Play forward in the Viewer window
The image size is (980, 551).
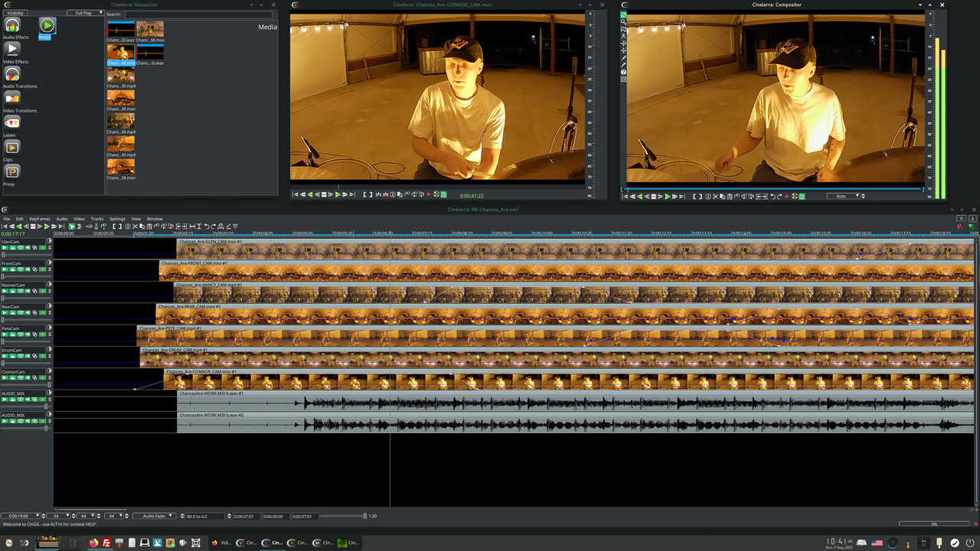click(x=338, y=194)
